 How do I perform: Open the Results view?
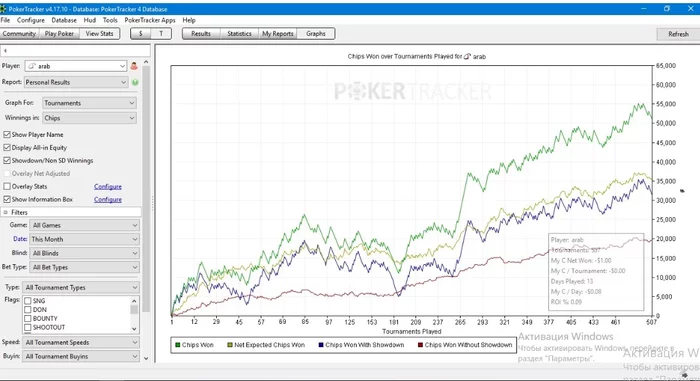pyautogui.click(x=201, y=33)
